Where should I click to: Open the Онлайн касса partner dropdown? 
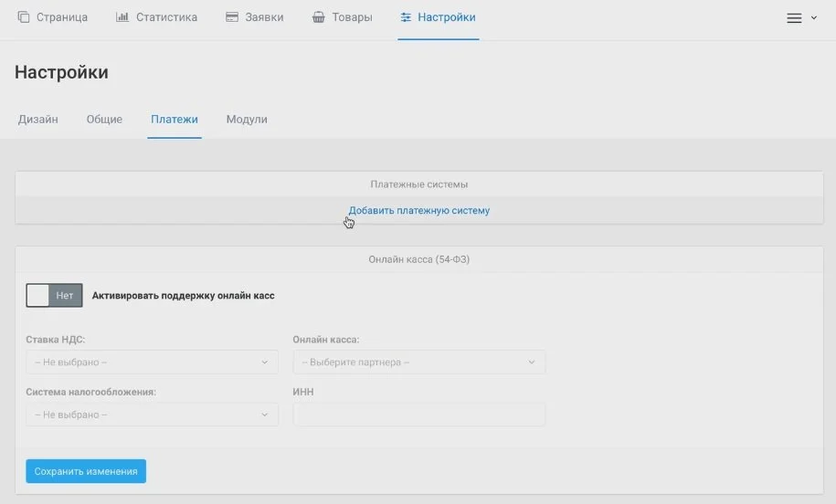[419, 362]
